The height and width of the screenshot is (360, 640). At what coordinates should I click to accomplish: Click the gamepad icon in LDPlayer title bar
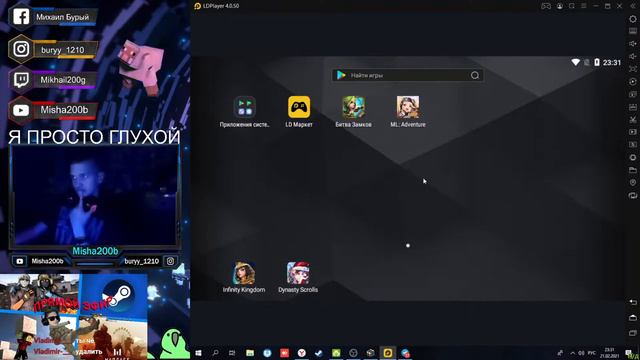[x=546, y=6]
